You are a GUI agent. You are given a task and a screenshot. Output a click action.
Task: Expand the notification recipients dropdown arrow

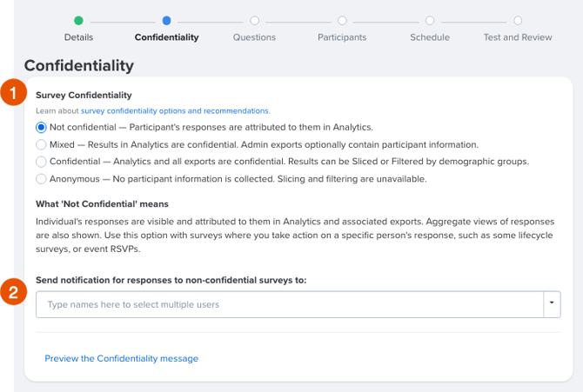tap(552, 304)
